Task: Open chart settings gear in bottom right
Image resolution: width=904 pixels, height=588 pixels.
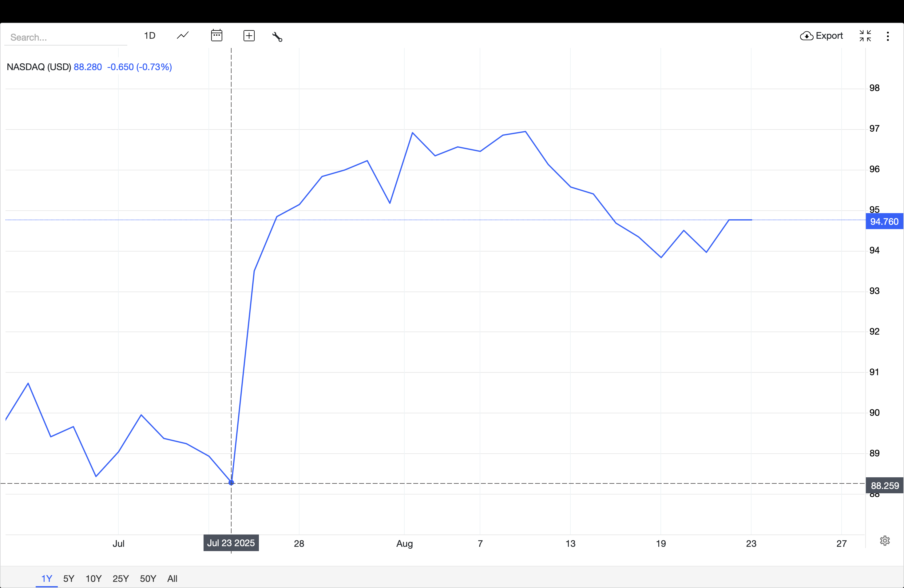Action: pos(885,540)
